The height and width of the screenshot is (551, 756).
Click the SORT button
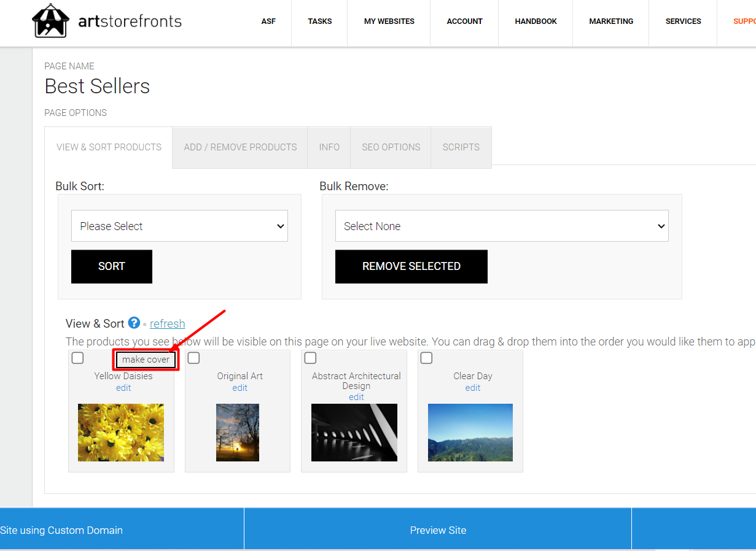pos(111,266)
